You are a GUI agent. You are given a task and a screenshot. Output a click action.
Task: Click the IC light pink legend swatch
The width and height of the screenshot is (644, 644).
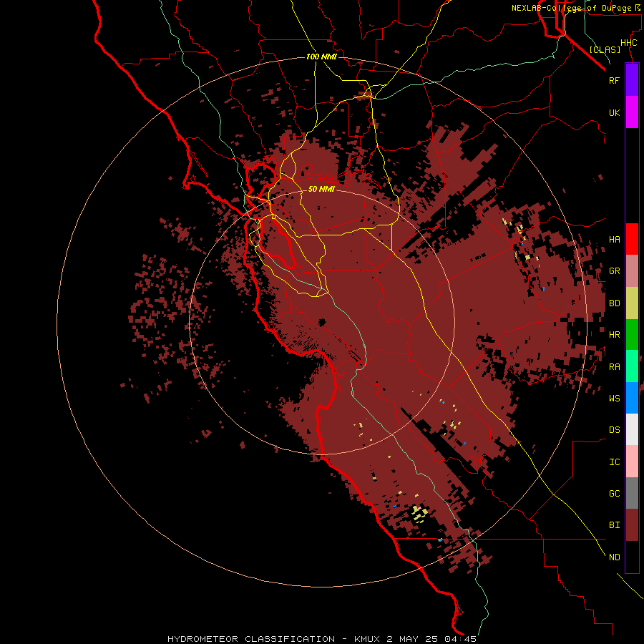coord(632,462)
